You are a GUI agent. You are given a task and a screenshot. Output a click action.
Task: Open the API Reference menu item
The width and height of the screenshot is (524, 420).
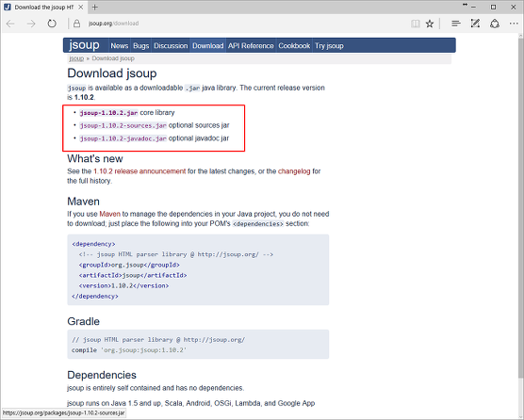[x=251, y=46]
